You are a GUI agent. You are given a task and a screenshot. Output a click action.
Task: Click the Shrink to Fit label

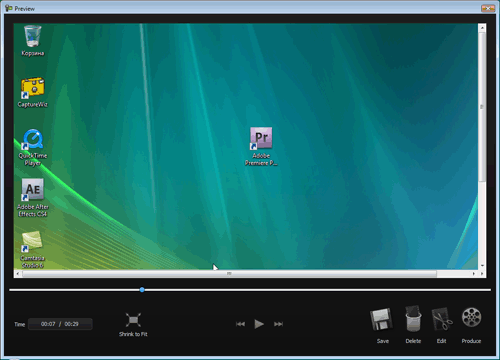coord(133,334)
